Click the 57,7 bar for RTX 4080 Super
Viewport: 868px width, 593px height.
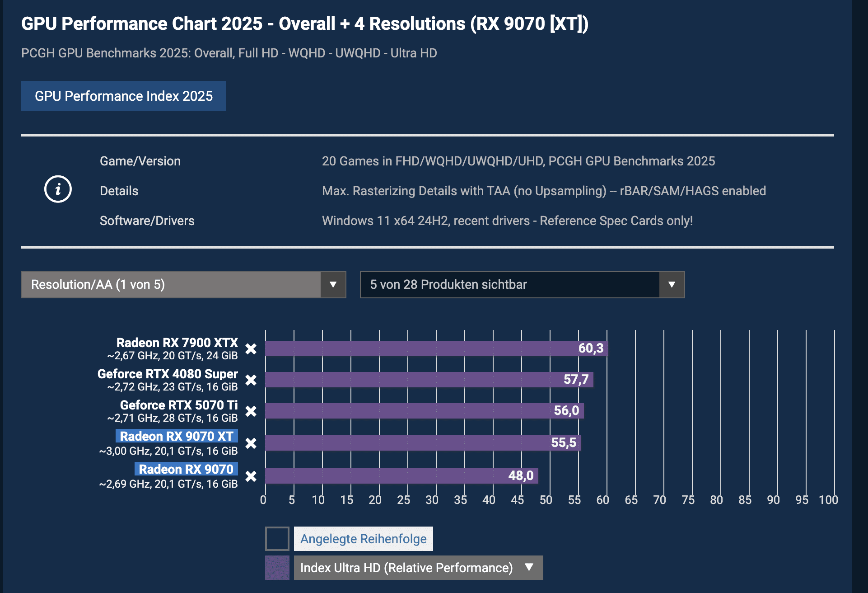click(x=429, y=380)
